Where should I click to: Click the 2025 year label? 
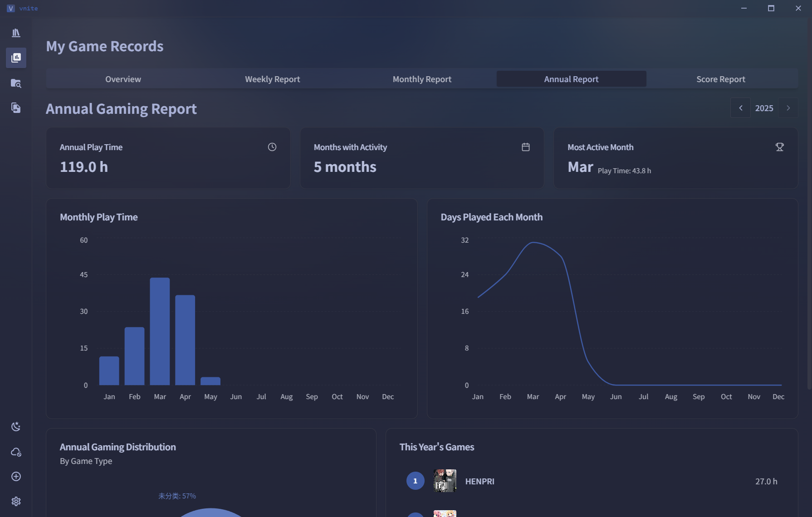764,108
